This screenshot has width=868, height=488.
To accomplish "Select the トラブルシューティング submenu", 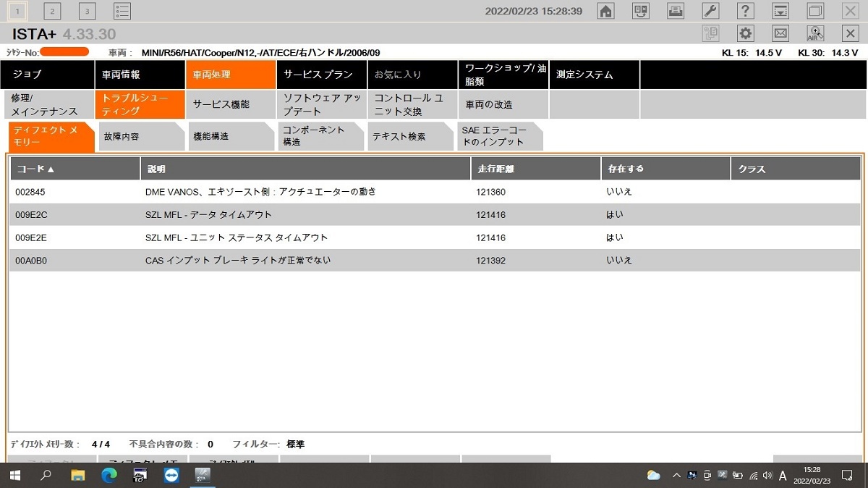I will (140, 104).
